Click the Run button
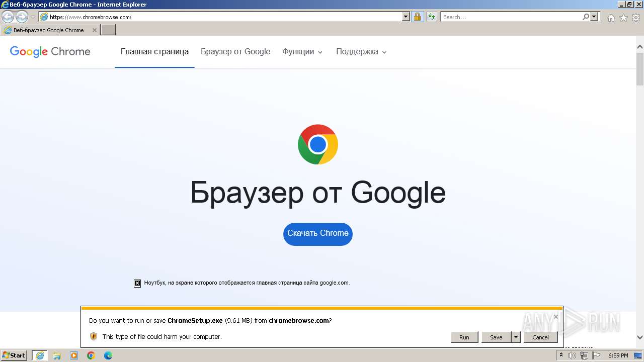The image size is (644, 362). click(464, 337)
